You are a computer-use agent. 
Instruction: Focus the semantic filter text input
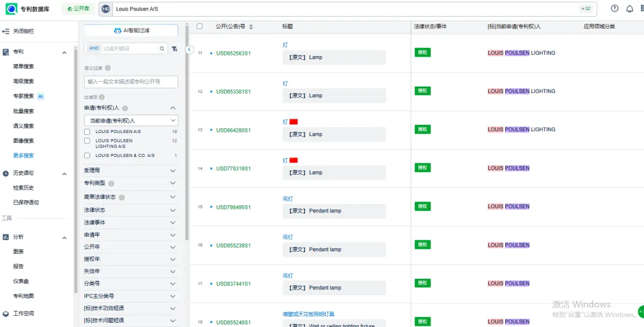(131, 82)
